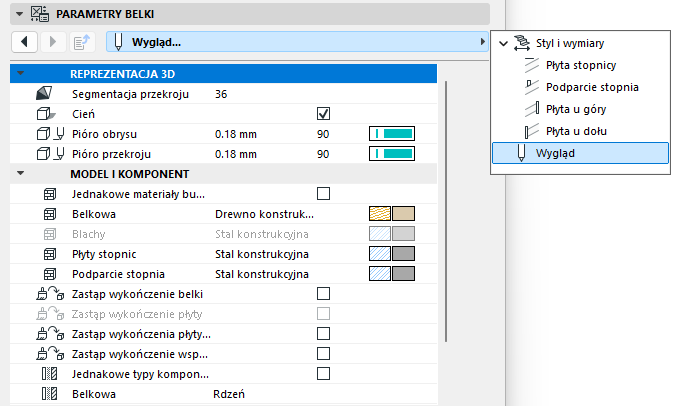Click the Belkowa component type icon
The height and width of the screenshot is (406, 677).
coord(49,393)
